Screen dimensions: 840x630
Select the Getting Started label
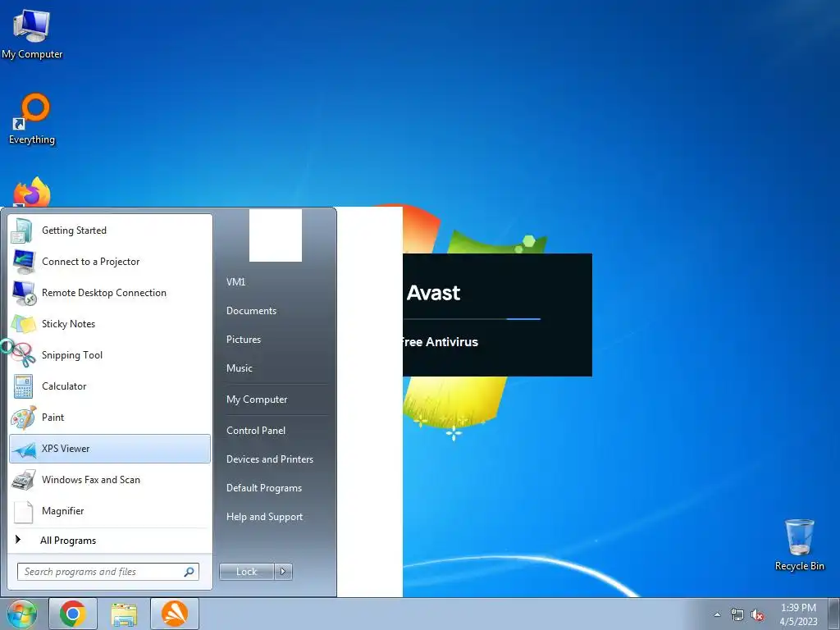(74, 231)
